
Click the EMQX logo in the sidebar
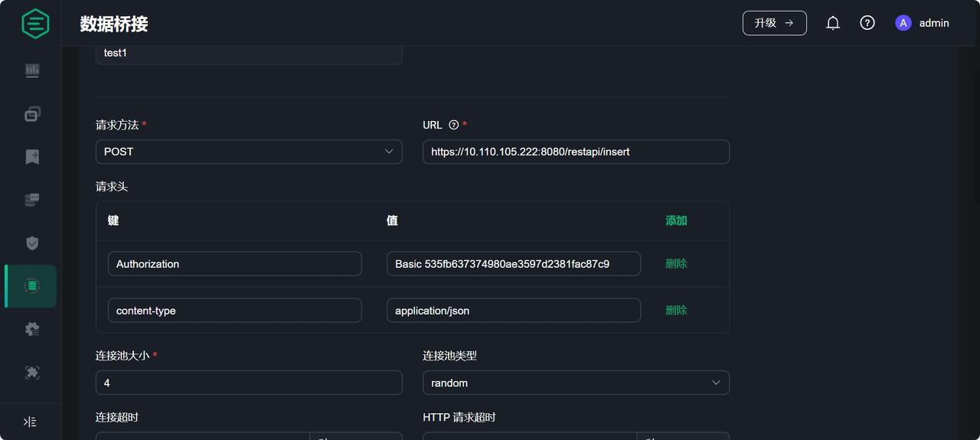click(34, 24)
